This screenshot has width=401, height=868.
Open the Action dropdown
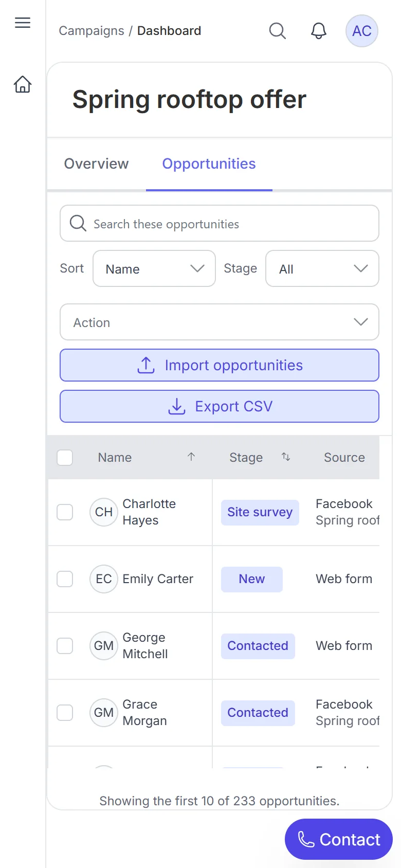220,322
